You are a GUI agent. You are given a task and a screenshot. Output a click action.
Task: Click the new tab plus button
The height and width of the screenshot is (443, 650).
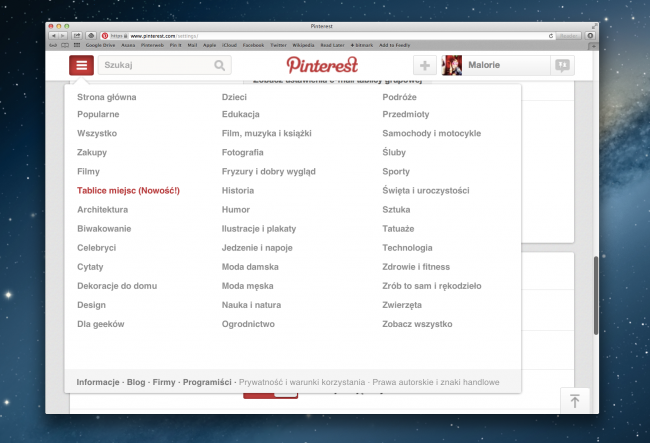coord(594,46)
